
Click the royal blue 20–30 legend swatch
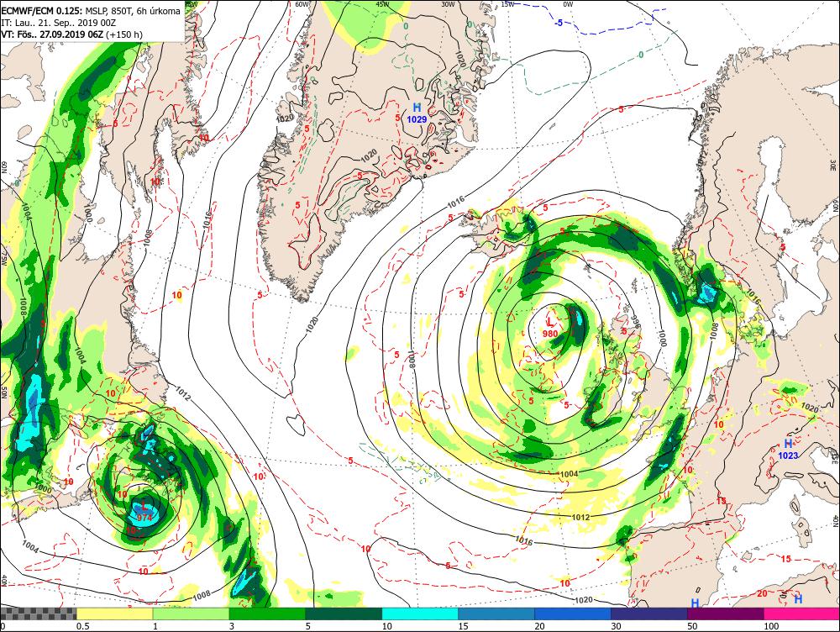point(573,614)
